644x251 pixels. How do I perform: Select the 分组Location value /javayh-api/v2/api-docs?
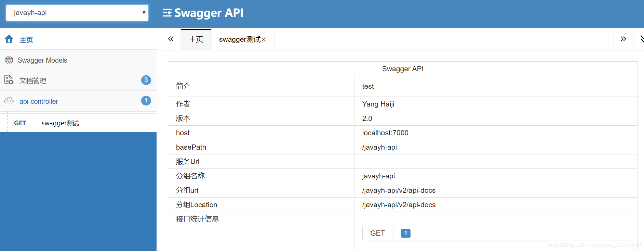coord(399,205)
